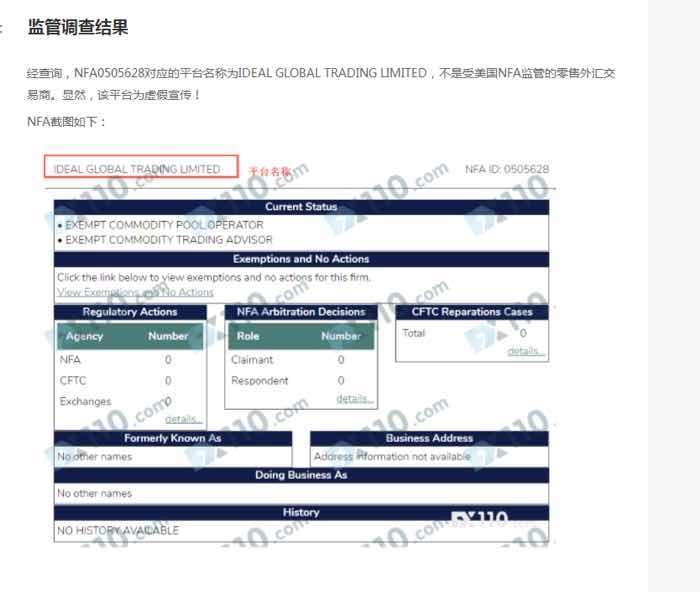Select NO HISTORY AVAILABLE text
Image resolution: width=700 pixels, height=592 pixels.
(118, 530)
